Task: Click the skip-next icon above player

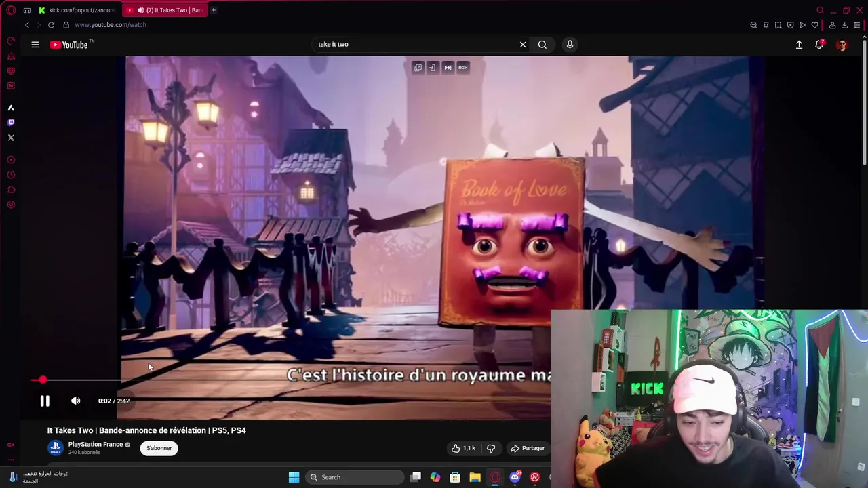Action: point(448,68)
